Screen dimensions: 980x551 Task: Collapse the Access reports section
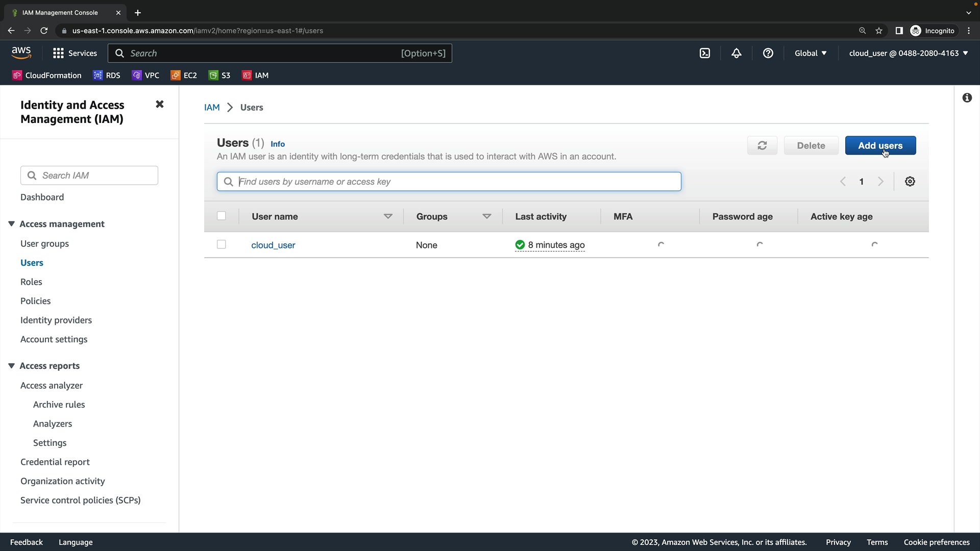(11, 366)
